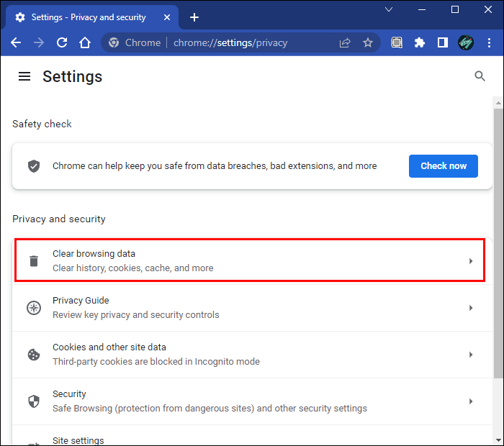Open Chrome's three-dot menu
Image resolution: width=504 pixels, height=446 pixels.
490,42
